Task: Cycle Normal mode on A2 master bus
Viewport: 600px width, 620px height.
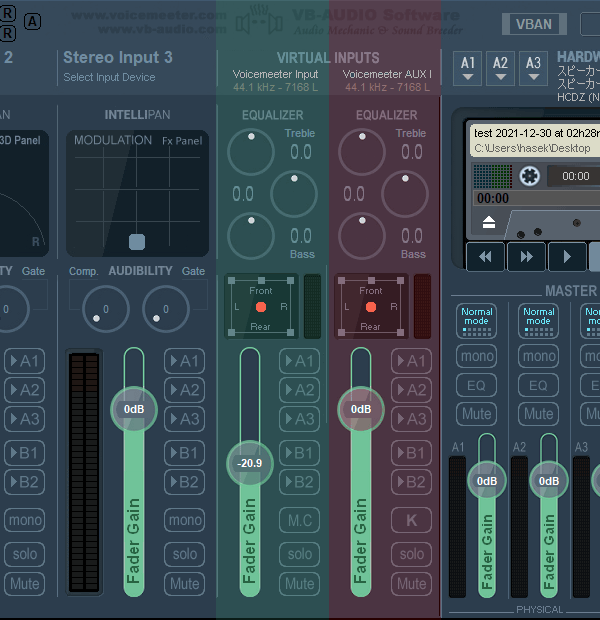Action: tap(538, 321)
